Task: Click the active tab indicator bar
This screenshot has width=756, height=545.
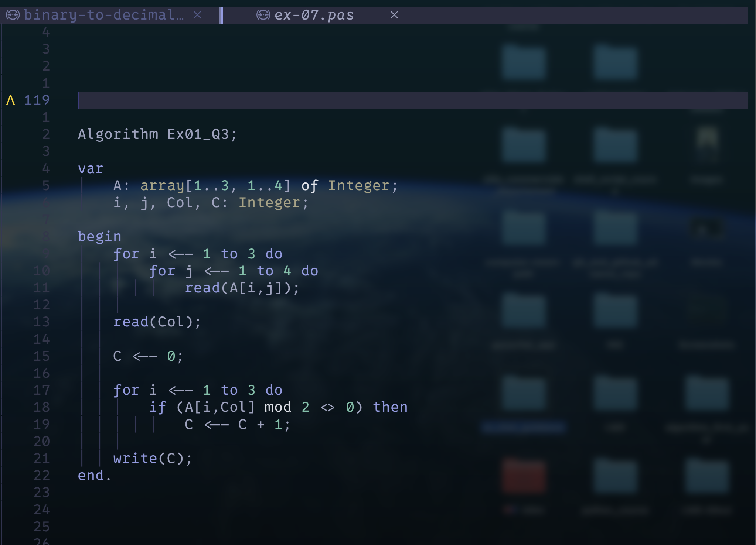Action: coord(221,15)
